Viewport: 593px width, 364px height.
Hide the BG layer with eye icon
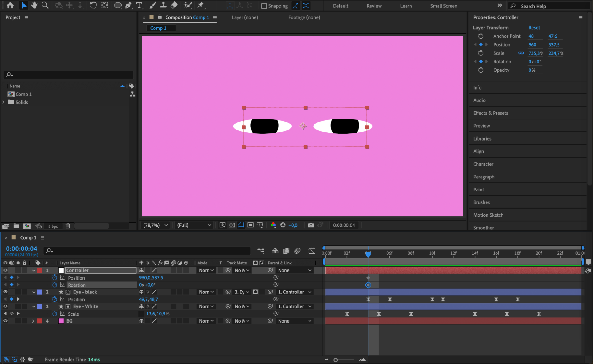5,321
